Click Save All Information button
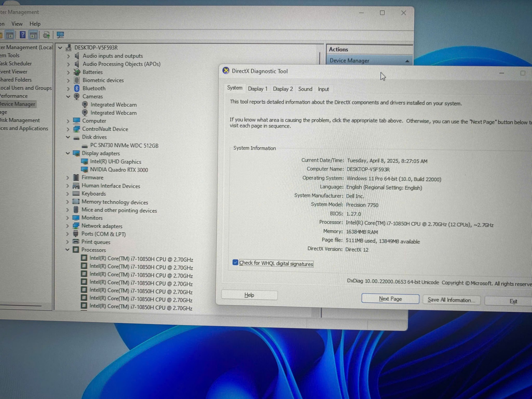 click(451, 300)
